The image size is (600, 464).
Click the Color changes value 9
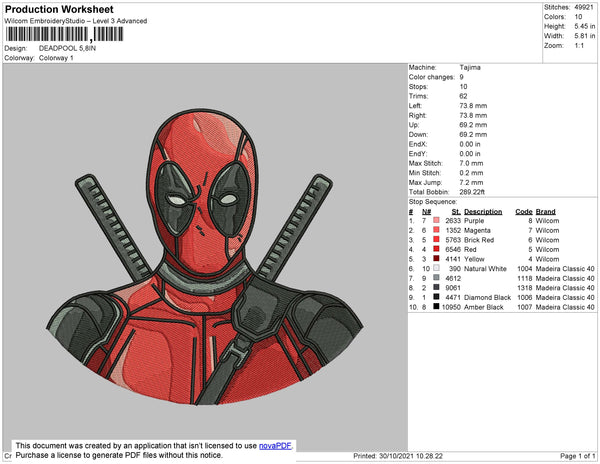(461, 77)
